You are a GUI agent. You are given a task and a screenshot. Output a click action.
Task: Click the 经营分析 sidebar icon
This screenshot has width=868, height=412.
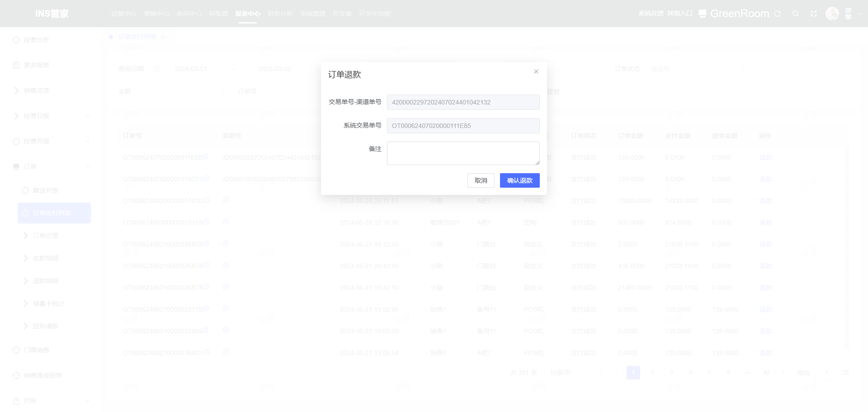coord(16,40)
